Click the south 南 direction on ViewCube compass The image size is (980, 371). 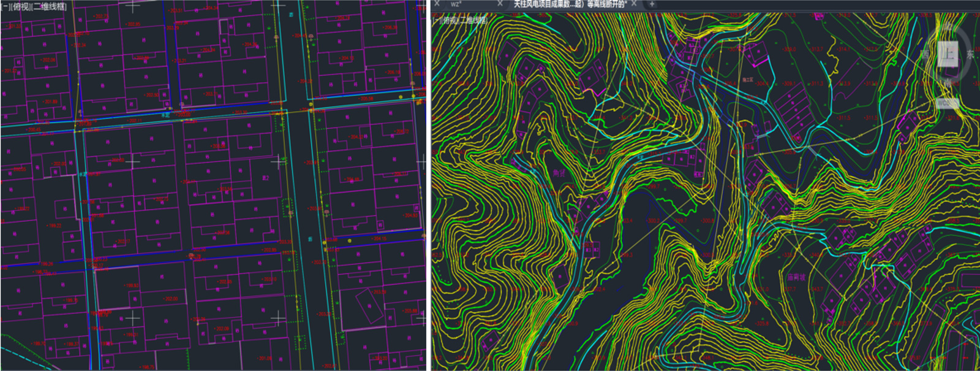(948, 82)
